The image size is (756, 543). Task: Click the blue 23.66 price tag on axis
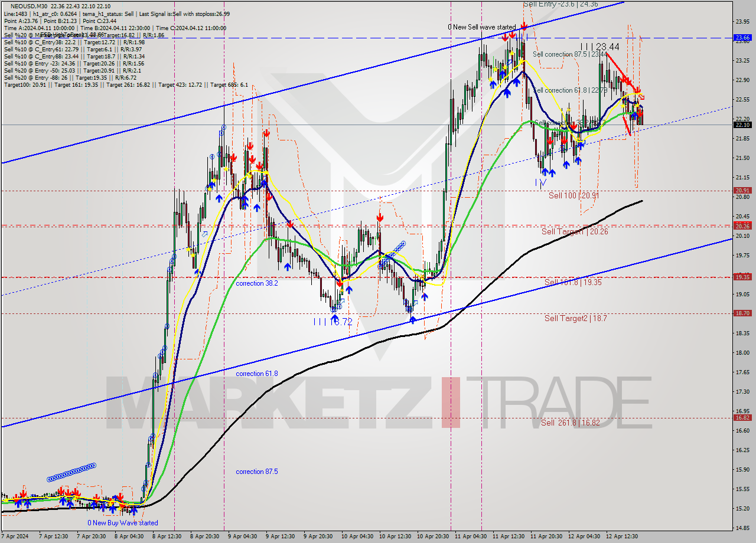click(742, 38)
